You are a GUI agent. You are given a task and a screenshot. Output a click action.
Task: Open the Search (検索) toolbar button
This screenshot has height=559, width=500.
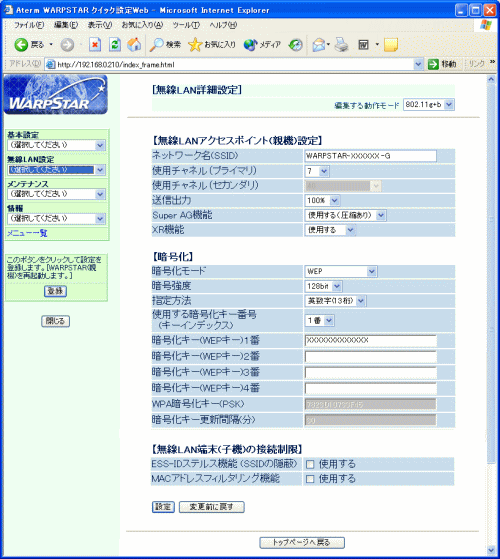click(165, 45)
